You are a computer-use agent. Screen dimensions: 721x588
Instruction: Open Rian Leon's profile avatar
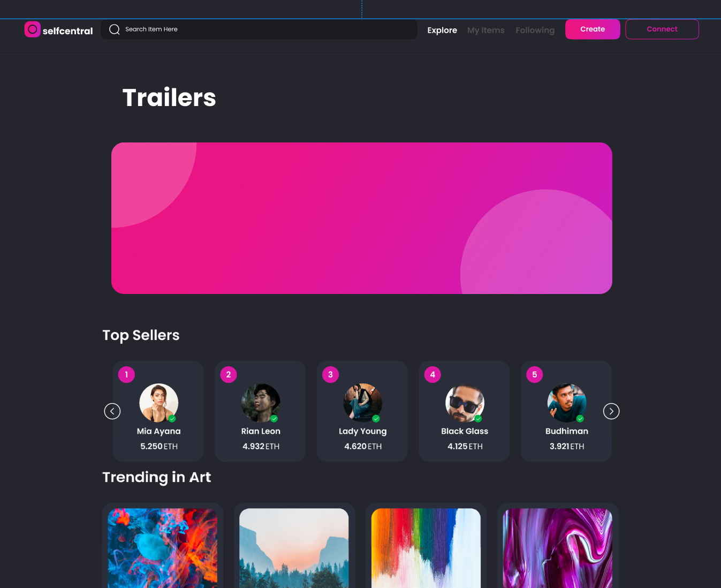click(x=261, y=403)
